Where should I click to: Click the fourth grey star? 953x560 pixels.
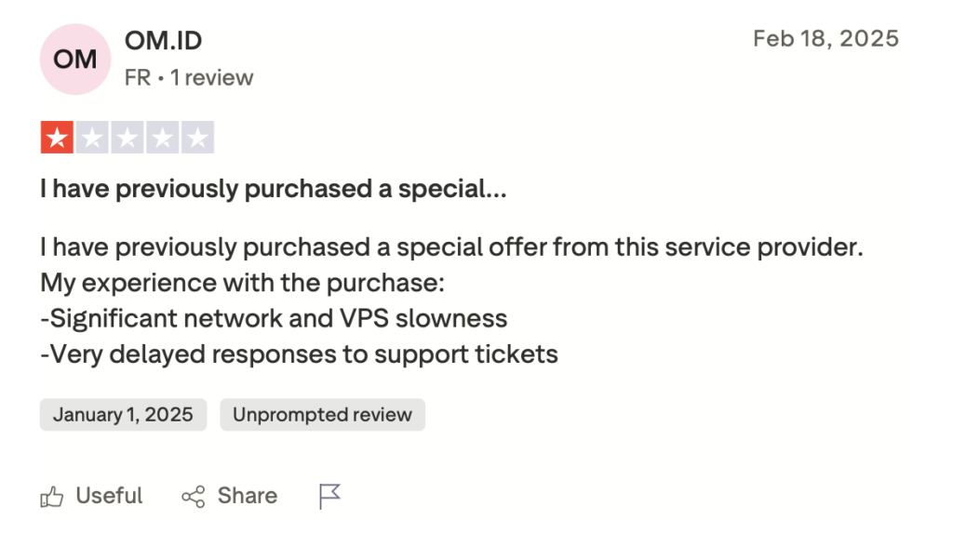[163, 138]
